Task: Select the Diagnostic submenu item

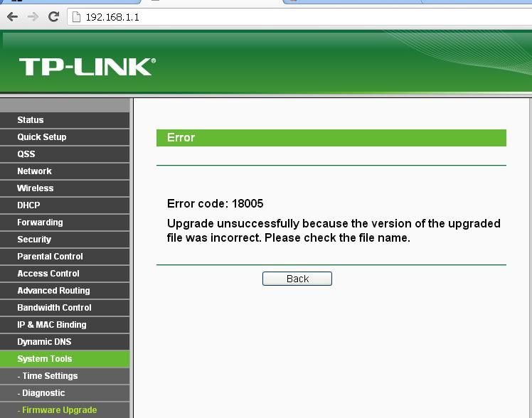Action: (x=43, y=393)
